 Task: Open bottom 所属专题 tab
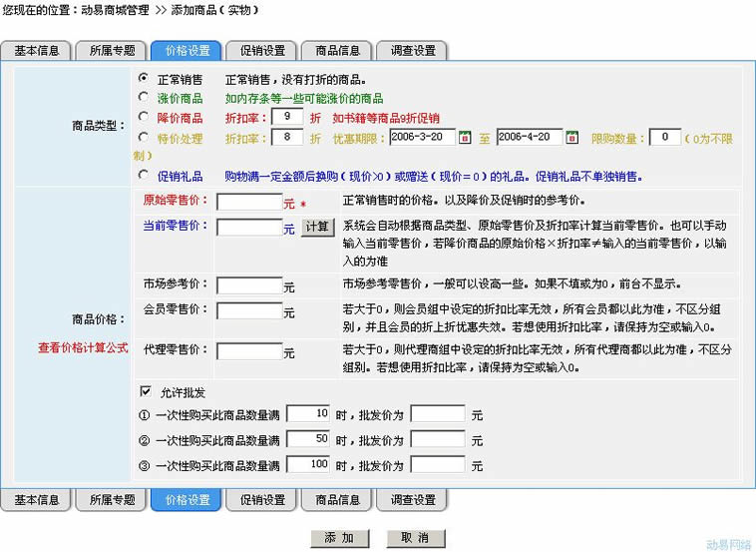pos(112,500)
